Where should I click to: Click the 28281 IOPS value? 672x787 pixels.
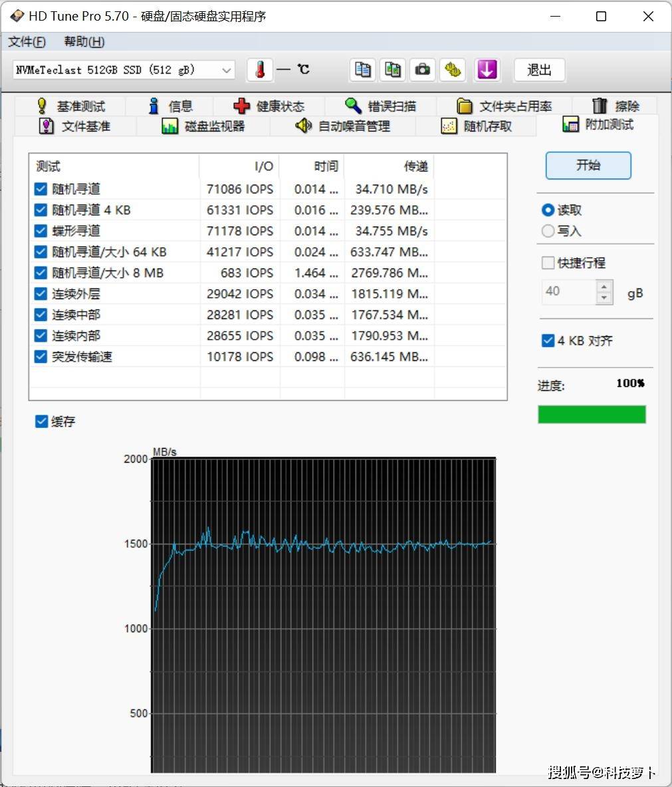(240, 314)
